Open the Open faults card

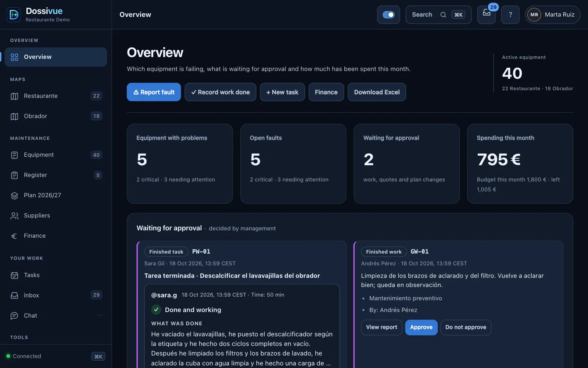293,164
